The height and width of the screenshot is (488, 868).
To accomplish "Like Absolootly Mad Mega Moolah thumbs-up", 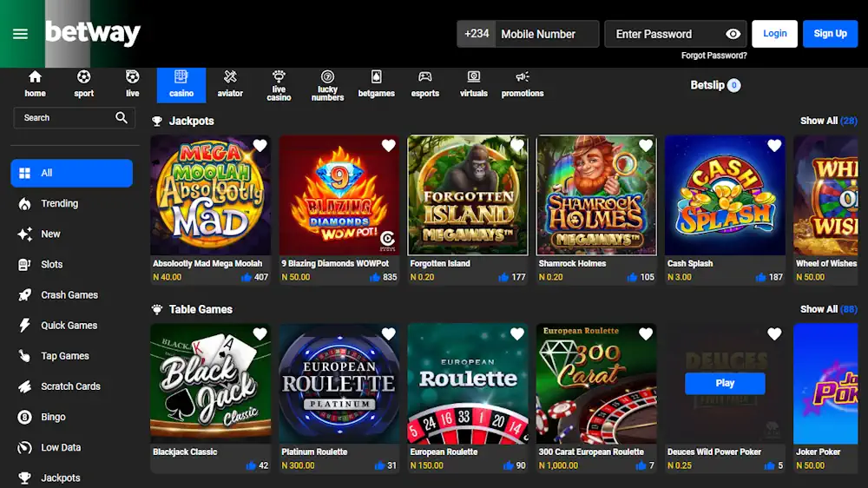I will click(247, 277).
